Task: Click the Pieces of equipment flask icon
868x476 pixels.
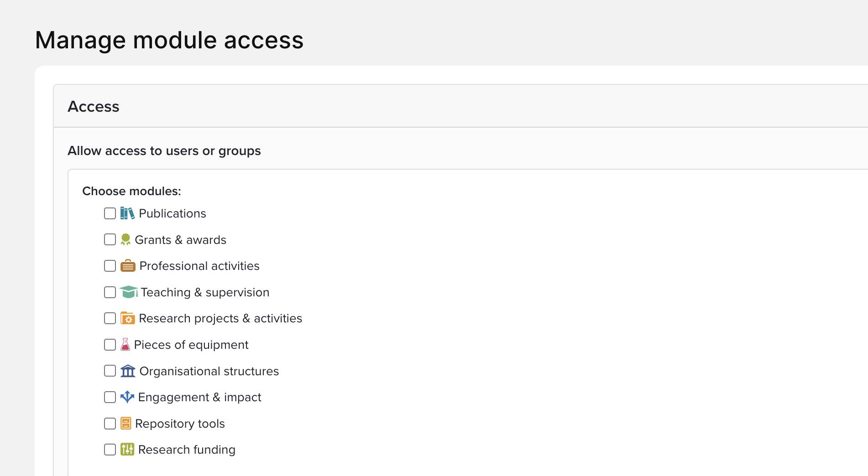Action: 125,344
